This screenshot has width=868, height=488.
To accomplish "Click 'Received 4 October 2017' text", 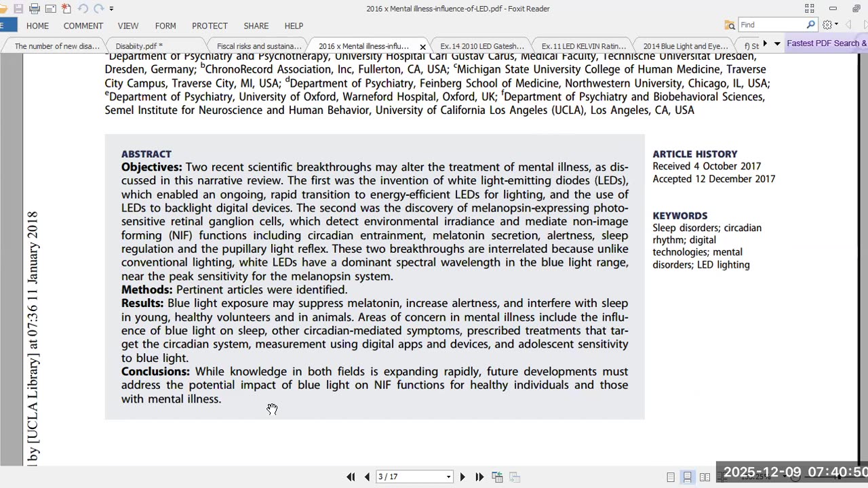I will (707, 166).
